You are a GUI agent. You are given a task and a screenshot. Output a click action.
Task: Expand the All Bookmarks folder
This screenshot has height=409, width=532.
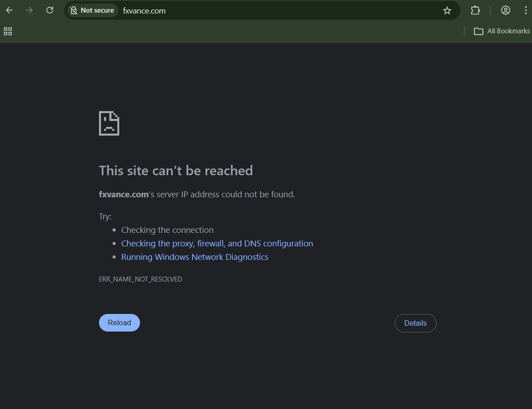(502, 31)
